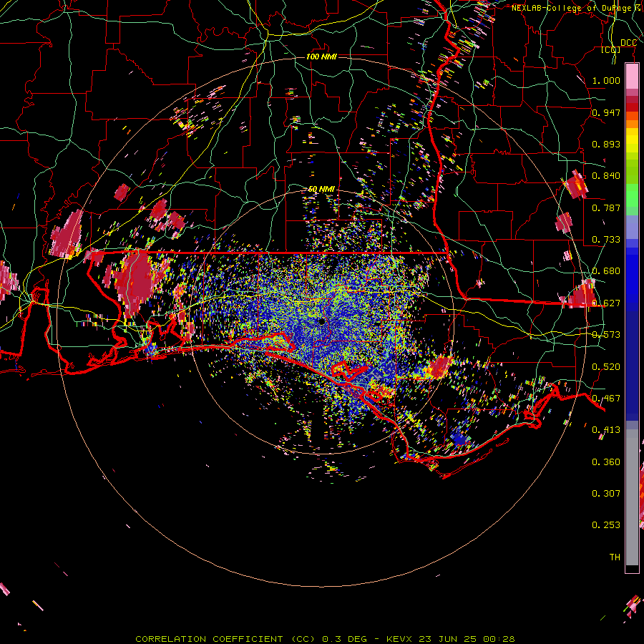Image resolution: width=644 pixels, height=644 pixels.
Task: Select the 0.733 scale value
Action: pyautogui.click(x=606, y=240)
